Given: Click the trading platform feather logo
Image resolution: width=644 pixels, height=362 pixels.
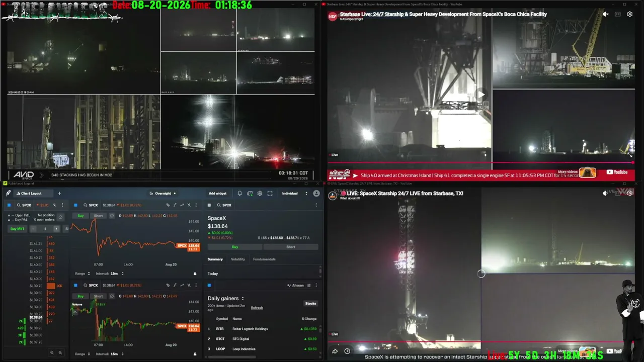Looking at the screenshot, I should click(x=9, y=194).
